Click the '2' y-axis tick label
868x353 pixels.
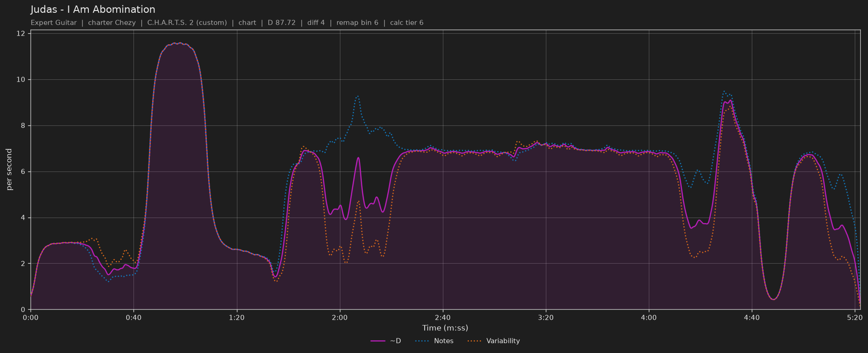pyautogui.click(x=23, y=264)
